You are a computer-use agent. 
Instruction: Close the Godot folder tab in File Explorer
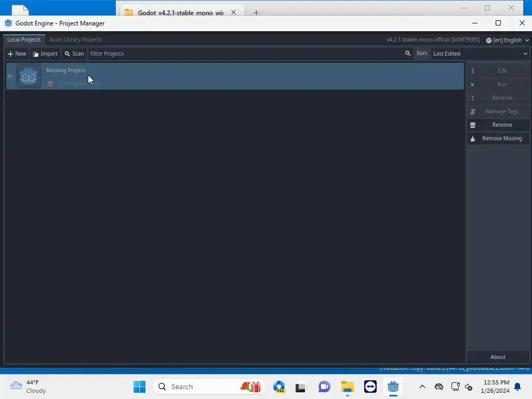coord(233,12)
